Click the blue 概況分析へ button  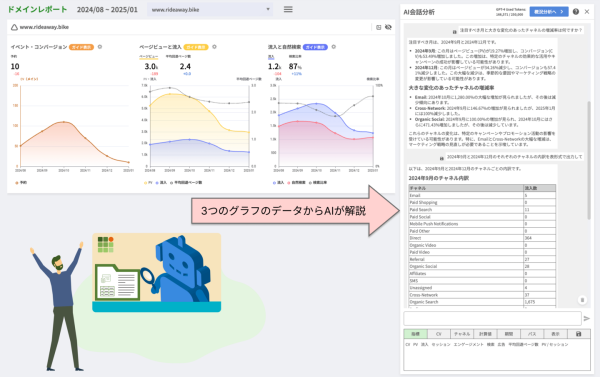549,12
